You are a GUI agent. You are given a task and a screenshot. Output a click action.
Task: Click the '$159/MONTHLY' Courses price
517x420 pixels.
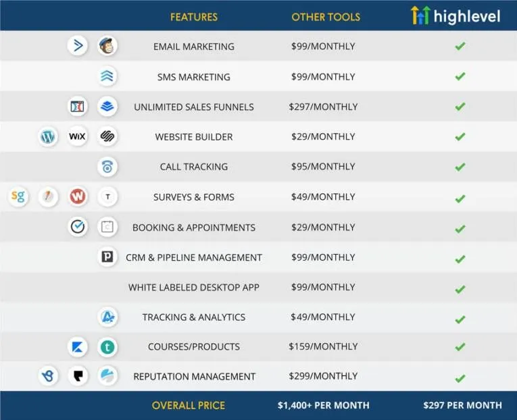coord(323,346)
